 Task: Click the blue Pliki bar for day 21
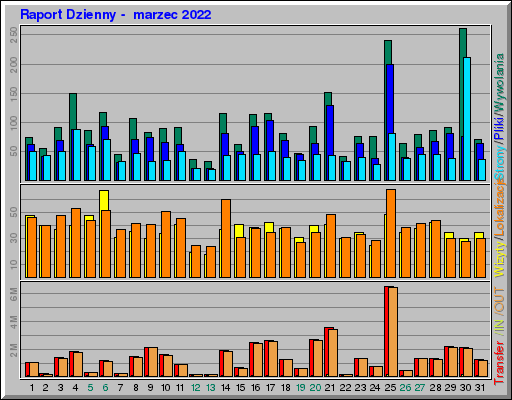pos(330,130)
